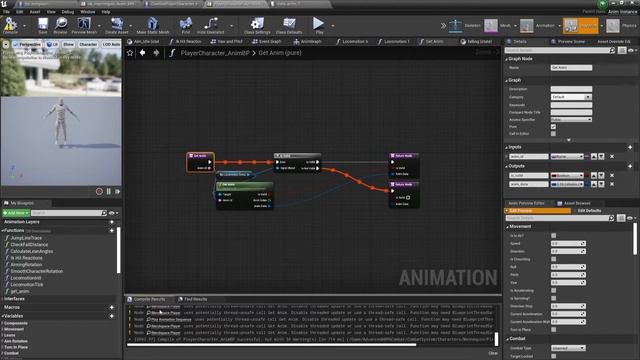
Task: Toggle the Is Accelerating checkbox
Action: click(x=553, y=291)
